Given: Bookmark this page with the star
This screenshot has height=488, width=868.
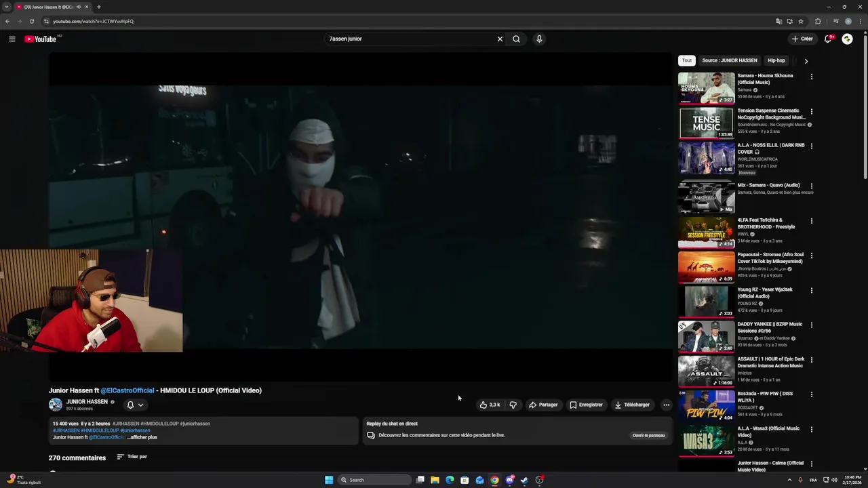Looking at the screenshot, I should click(801, 21).
